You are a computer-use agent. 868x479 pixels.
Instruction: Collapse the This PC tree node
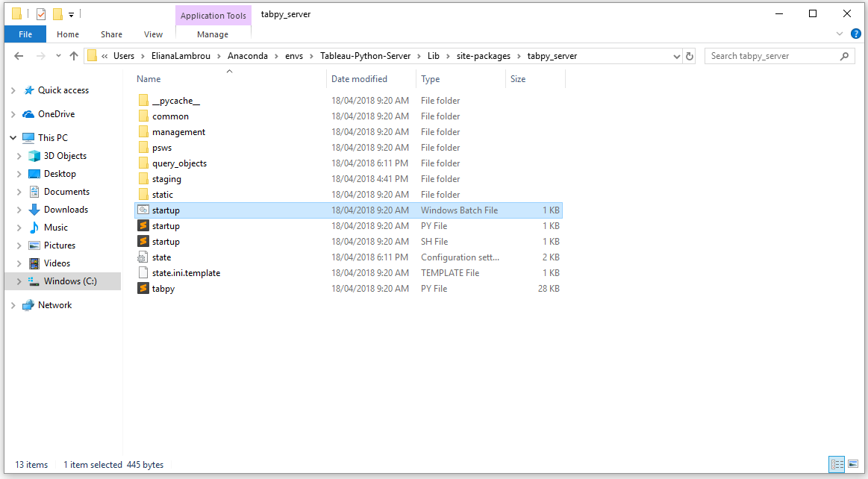[x=13, y=138]
